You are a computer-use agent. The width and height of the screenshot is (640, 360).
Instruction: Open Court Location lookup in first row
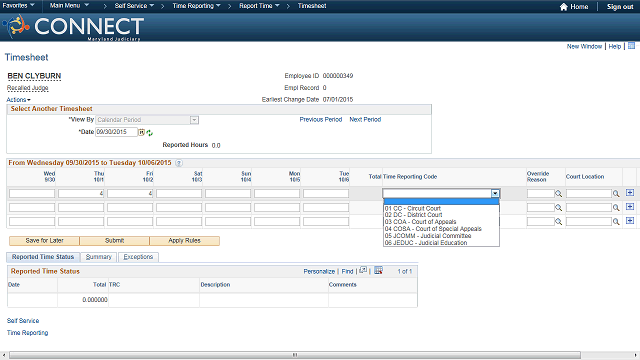[x=616, y=193]
